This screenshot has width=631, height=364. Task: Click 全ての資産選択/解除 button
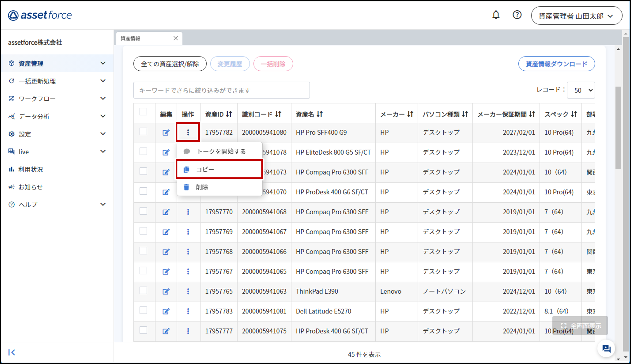(x=170, y=64)
